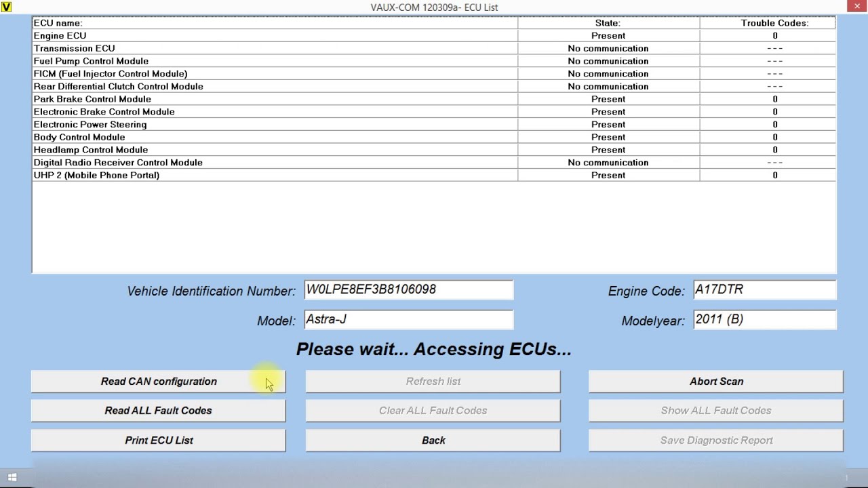The image size is (868, 488).
Task: Click the Please wait Accessing ECUs status text
Action: point(434,349)
